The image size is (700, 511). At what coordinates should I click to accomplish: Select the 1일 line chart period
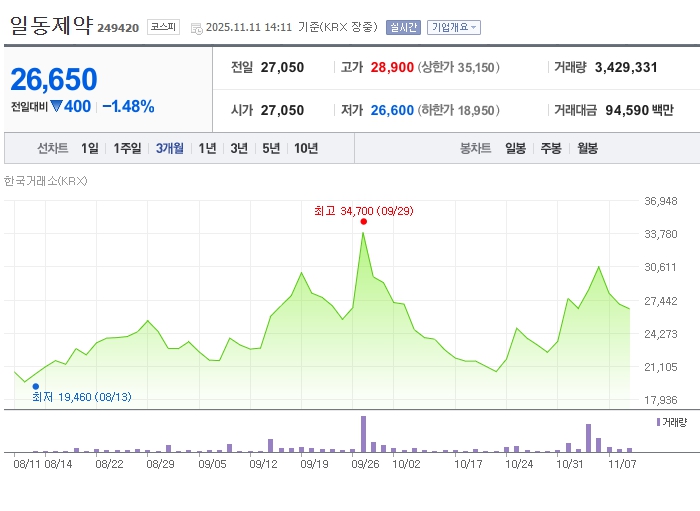pos(90,148)
